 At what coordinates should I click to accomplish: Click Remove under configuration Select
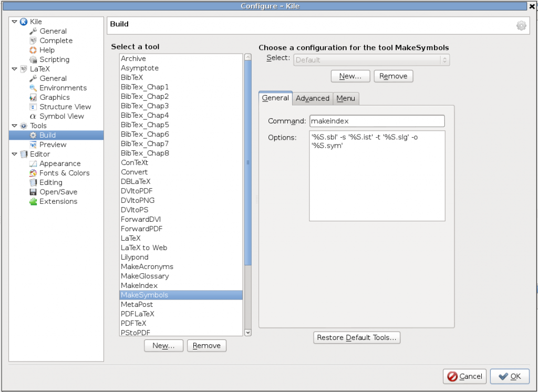(393, 76)
